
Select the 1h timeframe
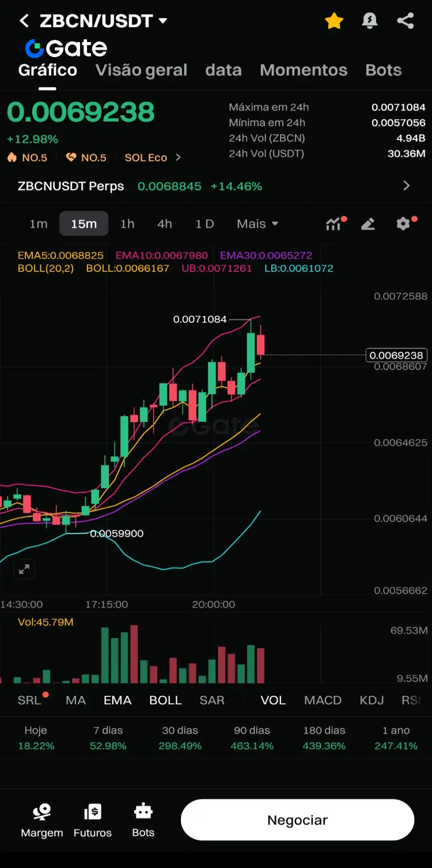click(127, 224)
